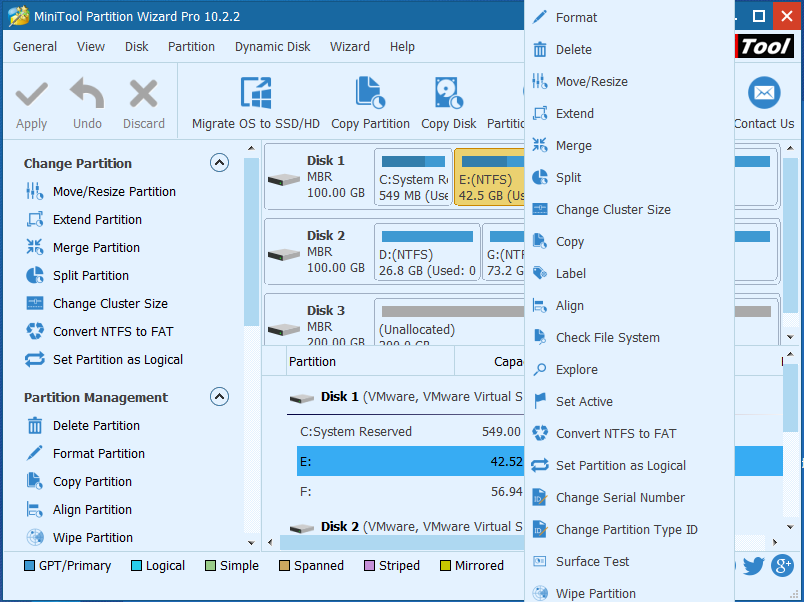Open the View menu
This screenshot has height=602, width=804.
[x=91, y=47]
